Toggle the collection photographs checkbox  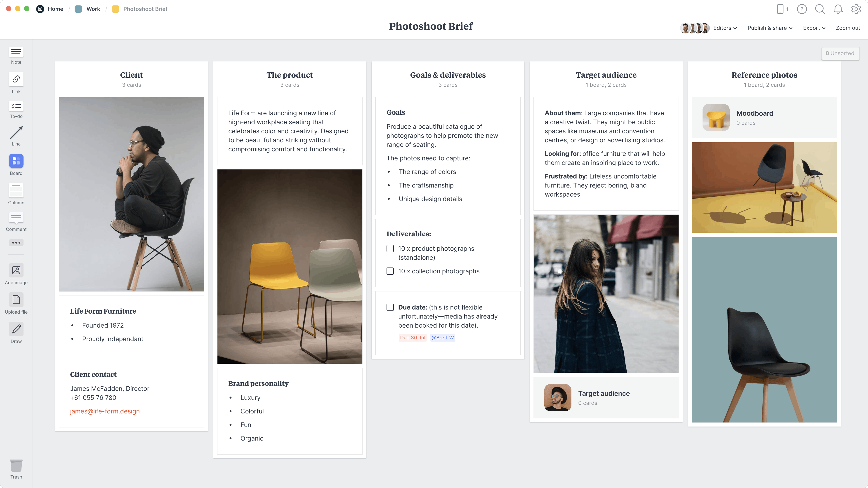click(x=390, y=271)
